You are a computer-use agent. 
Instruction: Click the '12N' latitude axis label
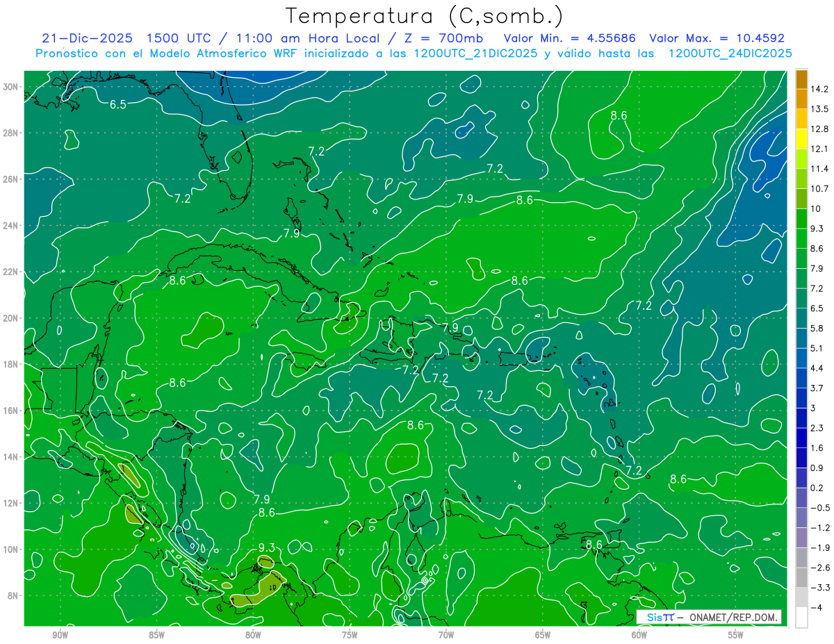(12, 503)
